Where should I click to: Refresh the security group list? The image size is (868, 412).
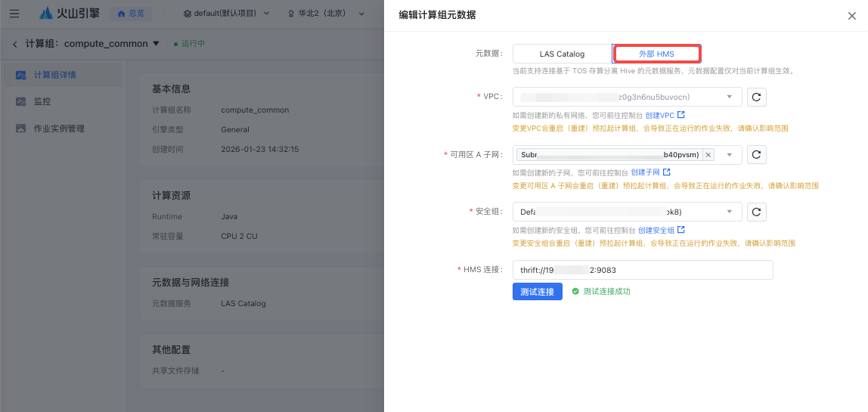pyautogui.click(x=757, y=212)
